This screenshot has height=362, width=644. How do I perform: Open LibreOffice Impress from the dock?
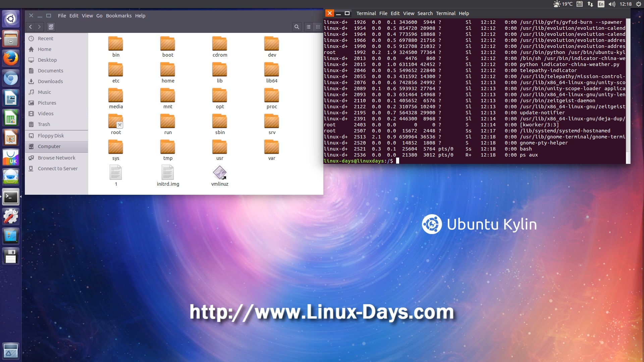pyautogui.click(x=11, y=138)
